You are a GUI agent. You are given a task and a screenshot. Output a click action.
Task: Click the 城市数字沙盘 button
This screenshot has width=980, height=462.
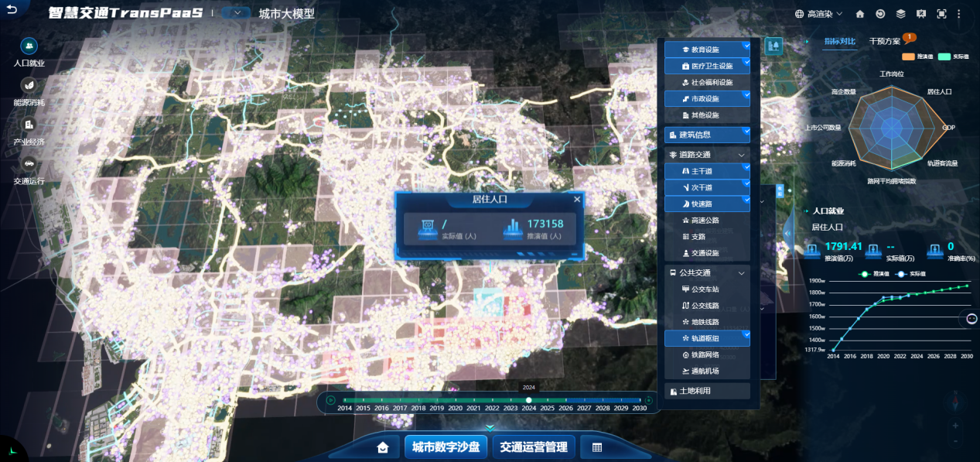(x=446, y=447)
